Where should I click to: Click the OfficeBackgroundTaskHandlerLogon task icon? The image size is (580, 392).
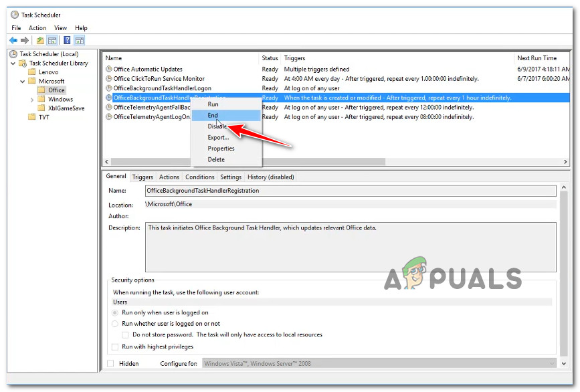point(109,88)
